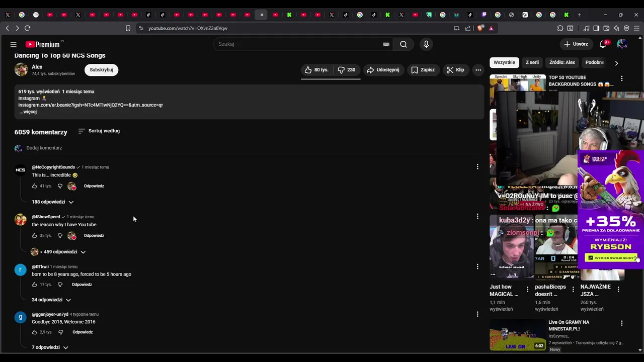Open the Brave Wallet icon
Screen dimensions: 644x362
tap(606, 28)
